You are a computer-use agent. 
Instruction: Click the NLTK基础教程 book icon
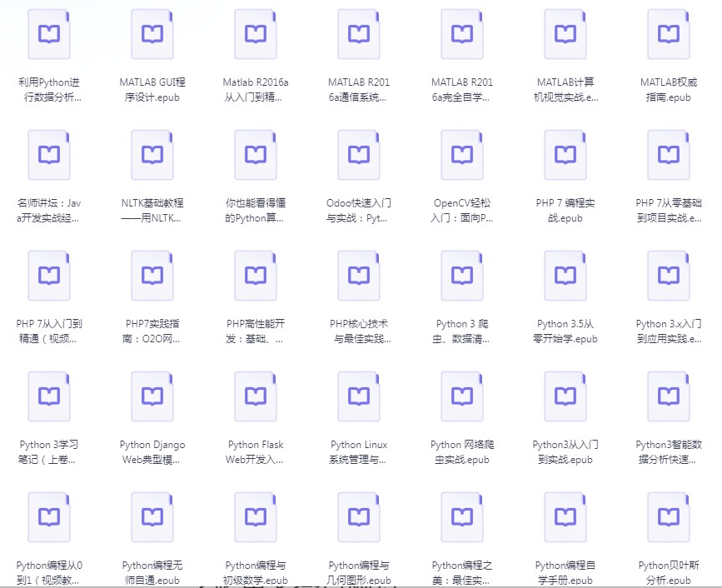(x=152, y=155)
